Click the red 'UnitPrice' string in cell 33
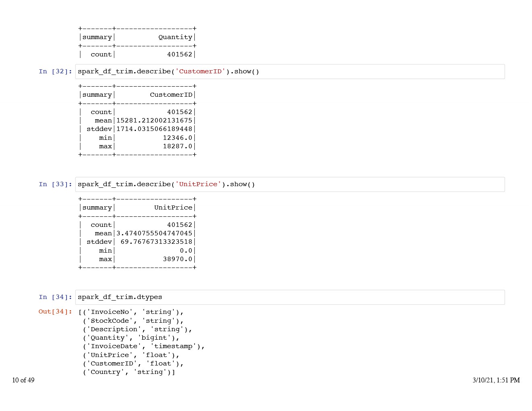Image resolution: width=532 pixels, height=411 pixels. click(198, 185)
